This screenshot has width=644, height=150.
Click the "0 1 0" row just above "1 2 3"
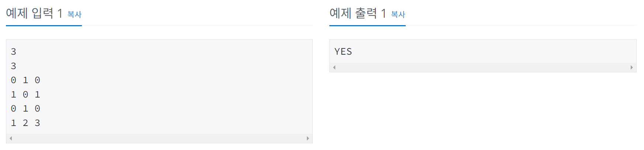(x=25, y=109)
